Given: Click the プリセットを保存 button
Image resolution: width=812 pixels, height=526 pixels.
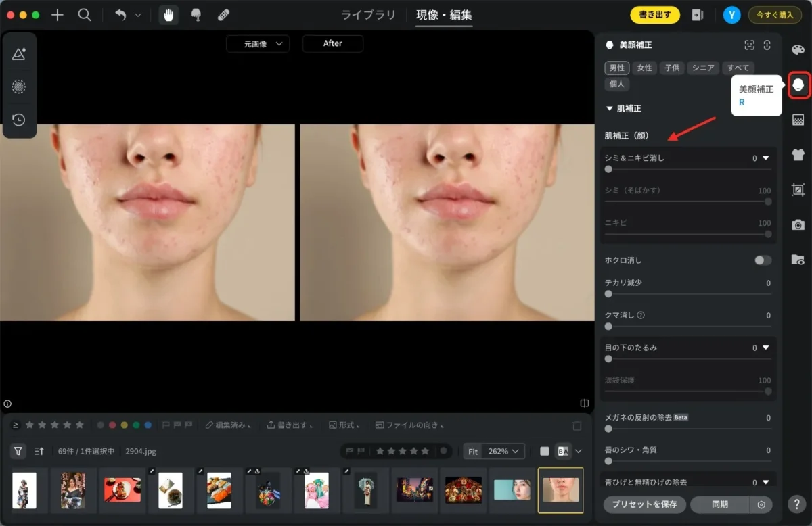Looking at the screenshot, I should (645, 504).
